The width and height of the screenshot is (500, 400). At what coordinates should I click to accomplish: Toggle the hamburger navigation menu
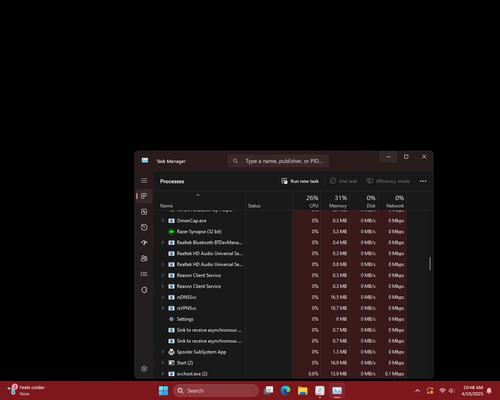pos(144,180)
